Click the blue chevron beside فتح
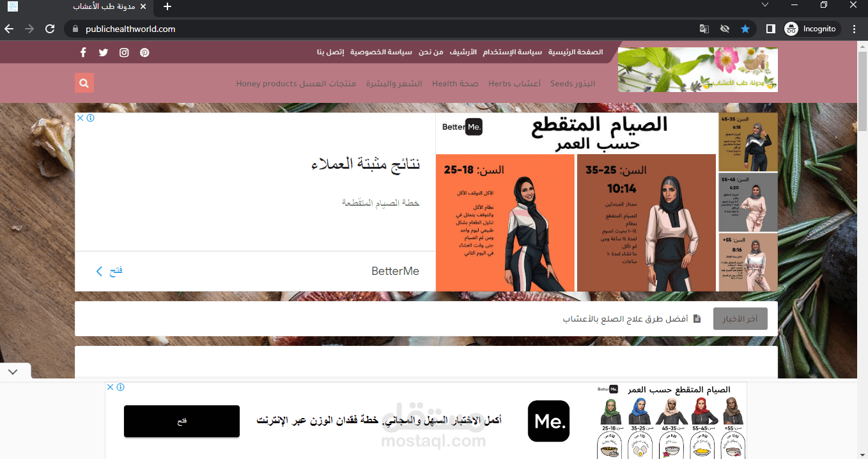Image resolution: width=868 pixels, height=459 pixels. tap(99, 271)
